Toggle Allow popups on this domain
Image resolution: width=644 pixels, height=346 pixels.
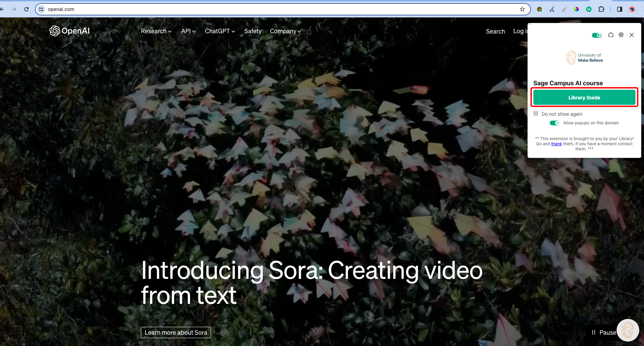(555, 123)
